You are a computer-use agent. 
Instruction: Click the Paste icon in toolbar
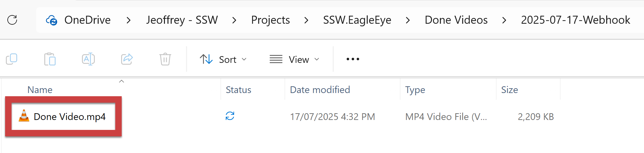coord(50,59)
